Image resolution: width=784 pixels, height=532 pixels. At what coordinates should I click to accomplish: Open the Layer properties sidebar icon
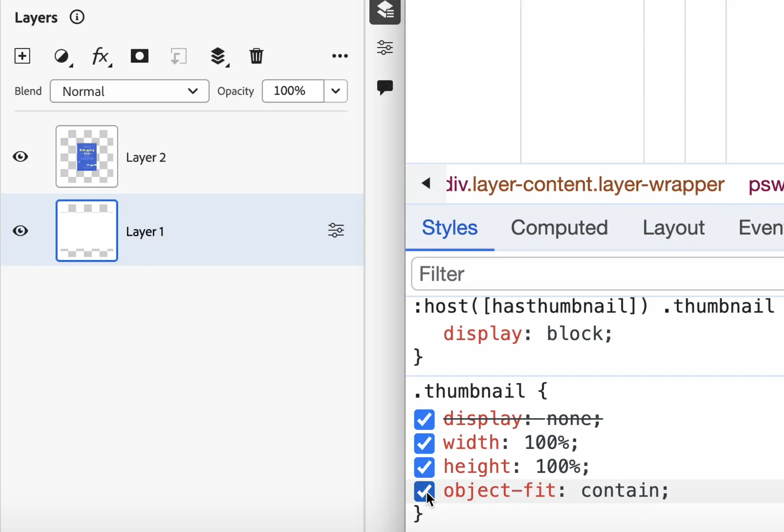385,48
